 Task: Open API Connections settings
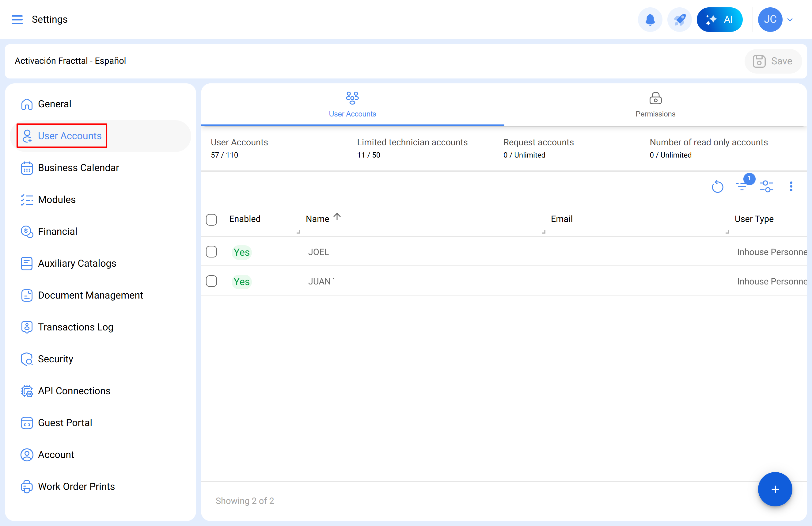74,391
